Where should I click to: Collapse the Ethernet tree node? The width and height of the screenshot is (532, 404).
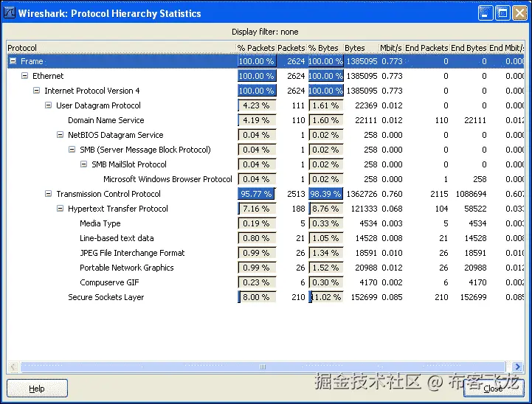pos(24,76)
